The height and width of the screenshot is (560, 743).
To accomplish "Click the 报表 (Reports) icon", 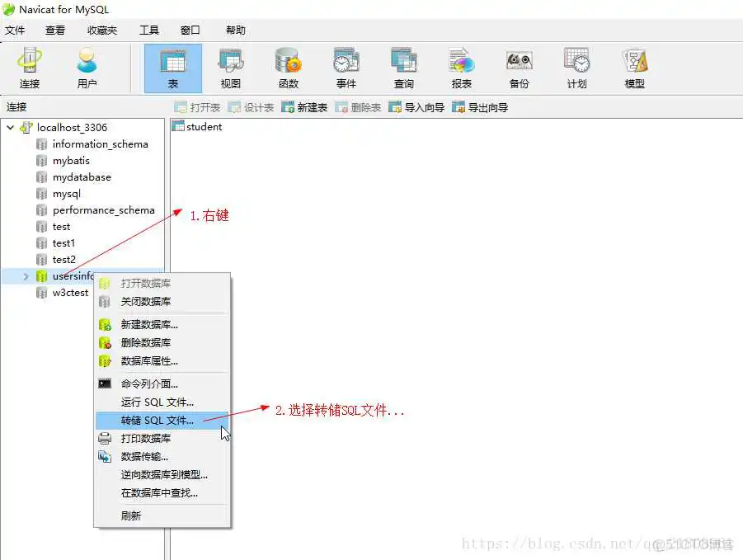I will pos(461,66).
